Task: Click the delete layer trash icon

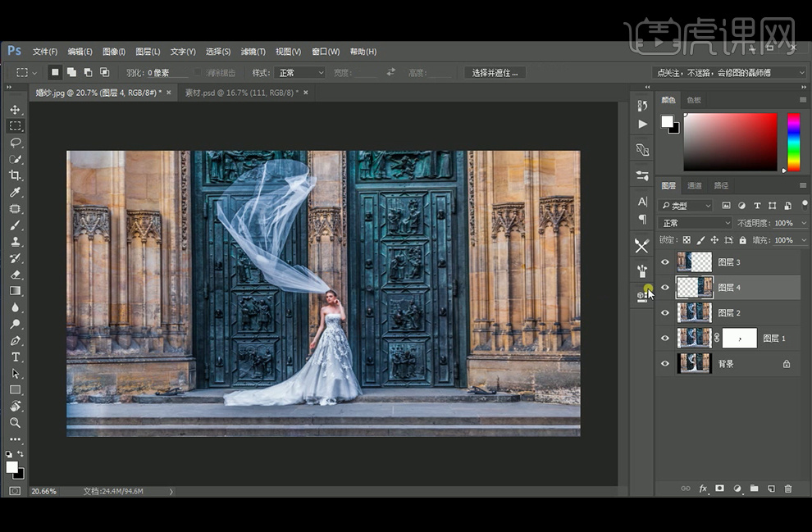Action: pyautogui.click(x=788, y=489)
